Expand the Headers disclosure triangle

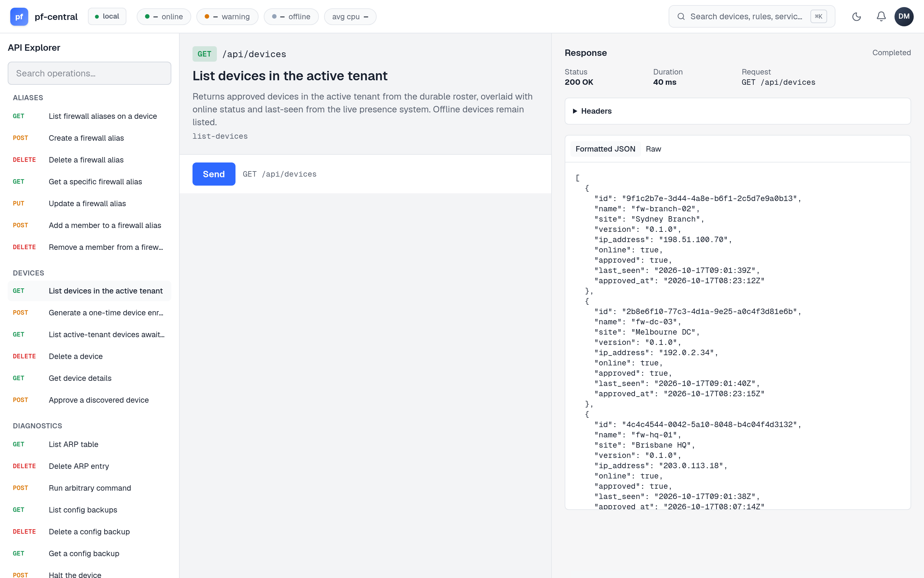click(x=575, y=111)
